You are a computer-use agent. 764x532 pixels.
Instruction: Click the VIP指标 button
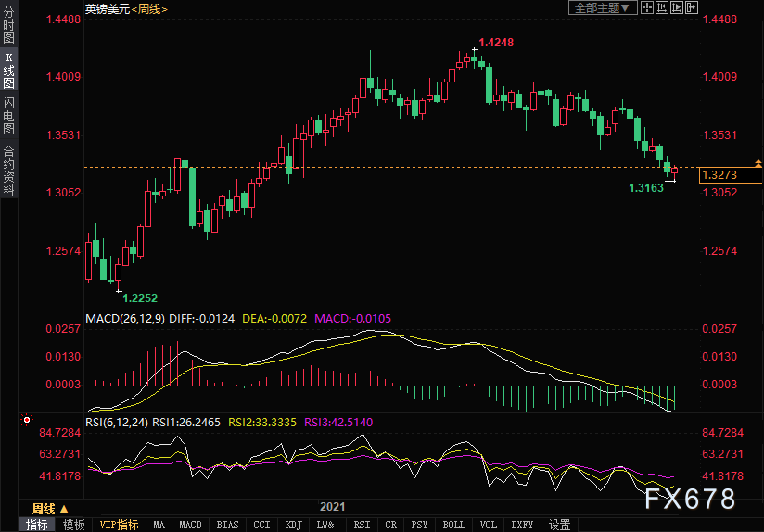(x=120, y=525)
